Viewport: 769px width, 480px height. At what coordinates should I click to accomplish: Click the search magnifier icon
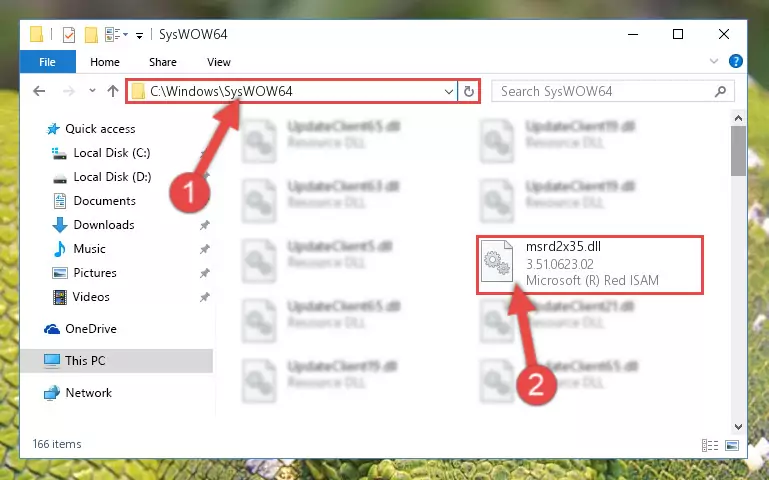720,91
